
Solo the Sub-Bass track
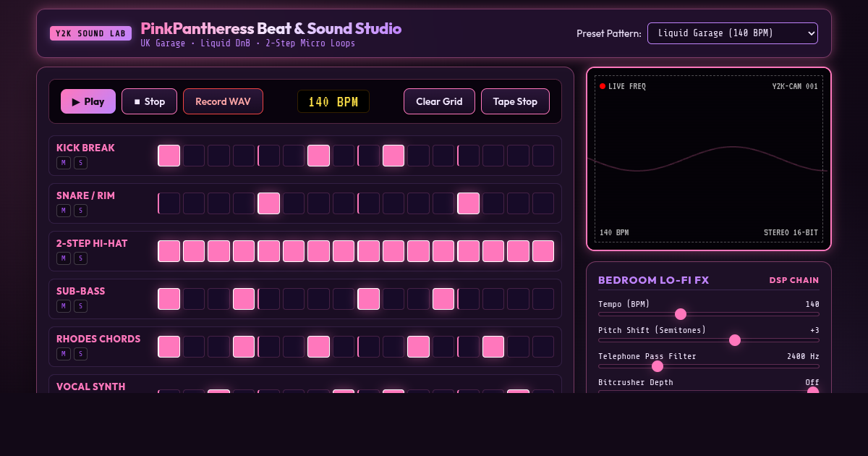click(80, 306)
